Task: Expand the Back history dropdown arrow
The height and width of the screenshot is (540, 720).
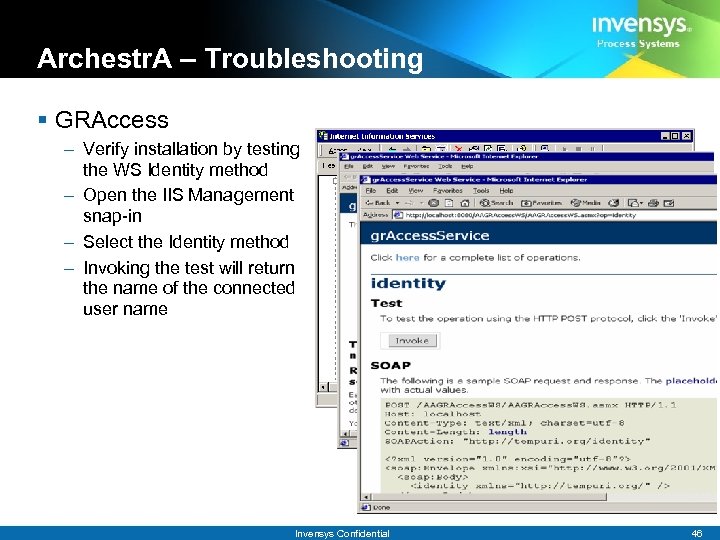Action: (398, 202)
